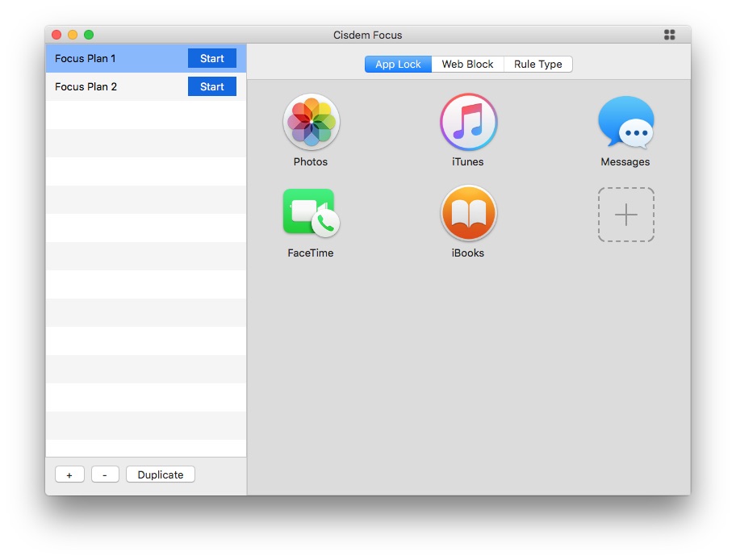This screenshot has height=560, width=736.
Task: Remove the selected plan with minus button
Action: (105, 474)
